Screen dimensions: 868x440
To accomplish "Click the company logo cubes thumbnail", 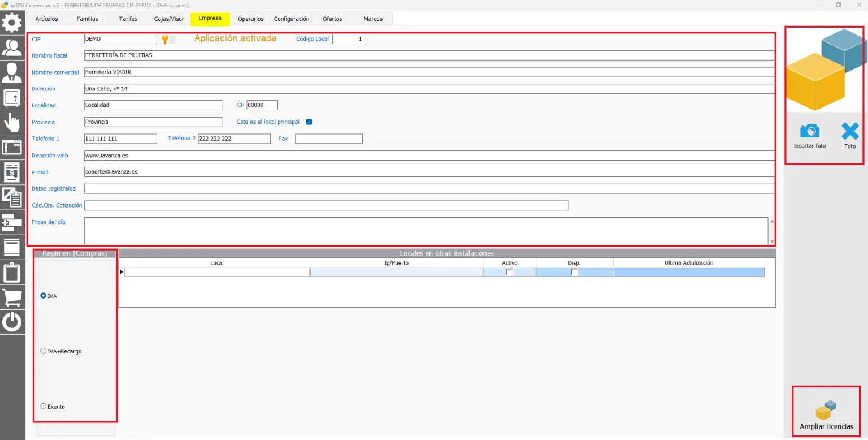I will pyautogui.click(x=825, y=69).
